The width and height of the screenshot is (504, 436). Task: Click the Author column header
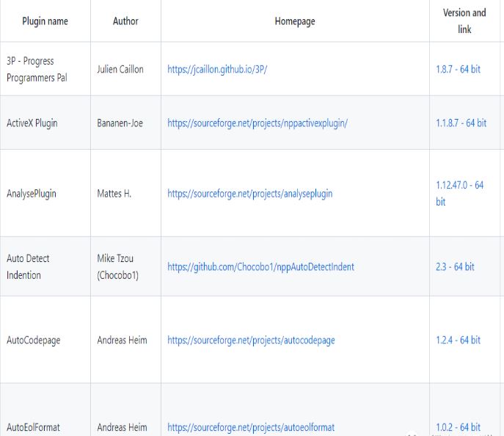125,21
